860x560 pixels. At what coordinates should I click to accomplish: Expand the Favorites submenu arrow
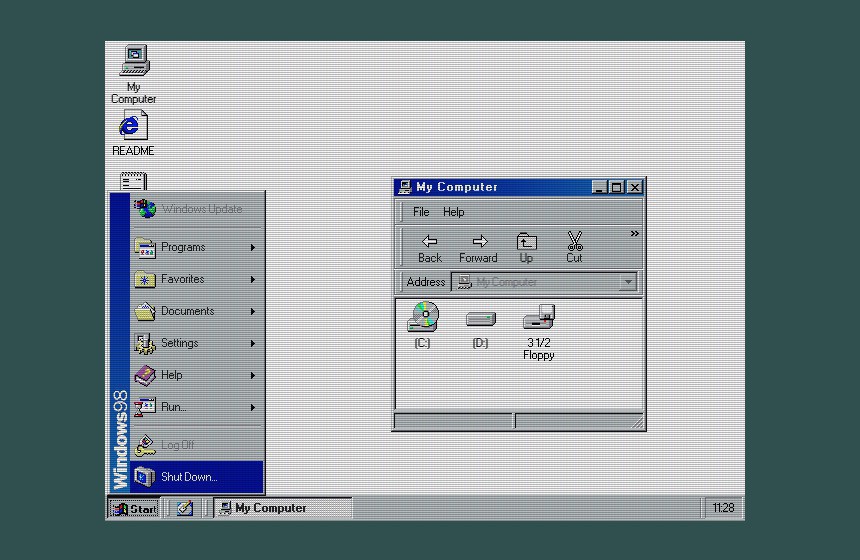[x=253, y=279]
